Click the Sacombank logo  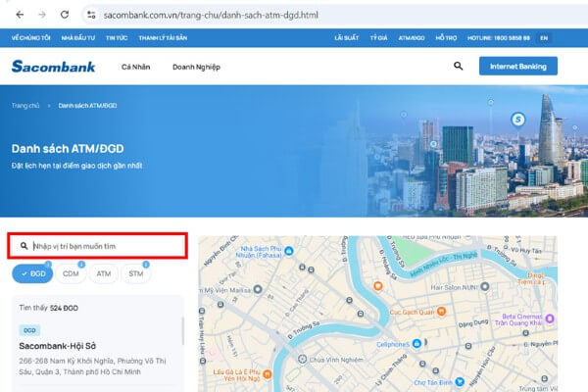coord(53,67)
